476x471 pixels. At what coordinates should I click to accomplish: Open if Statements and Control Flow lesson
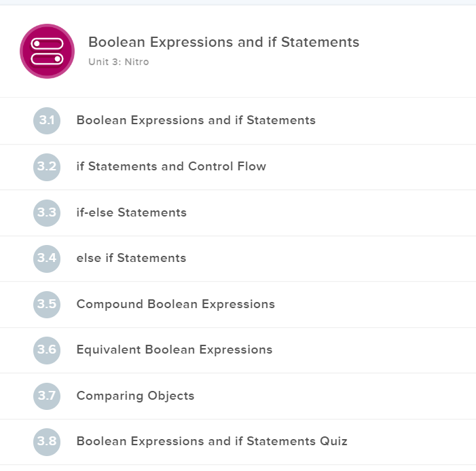coord(171,166)
